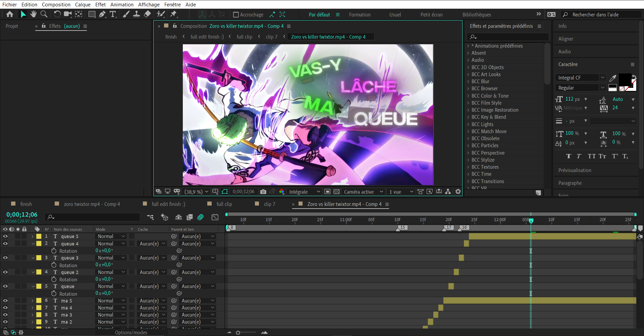This screenshot has height=336, width=644.
Task: Hide the queue 5 layer
Action: click(5, 236)
